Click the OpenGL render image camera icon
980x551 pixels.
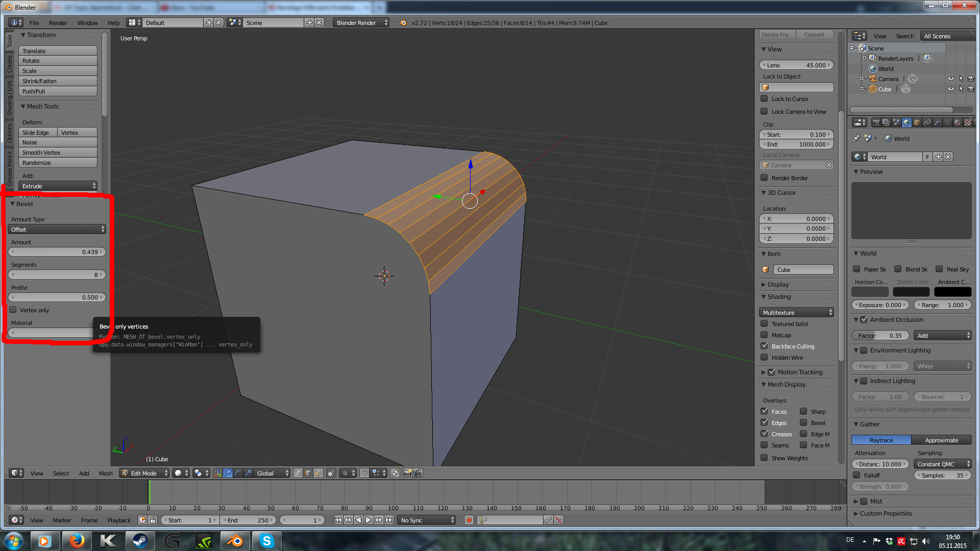tap(407, 473)
